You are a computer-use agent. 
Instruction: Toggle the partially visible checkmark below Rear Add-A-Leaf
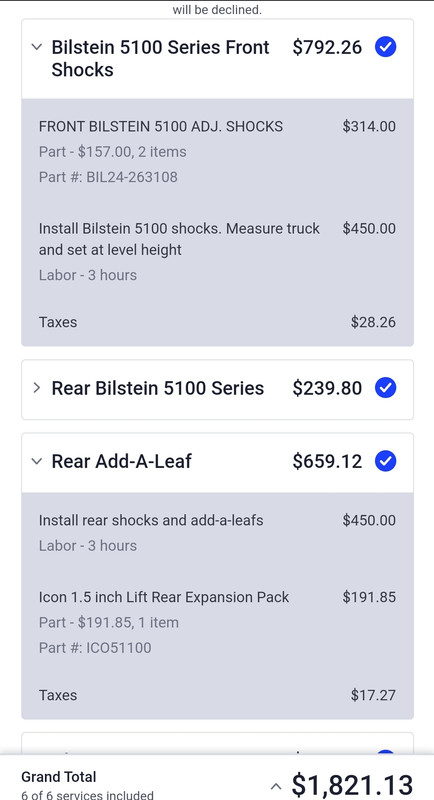(386, 753)
